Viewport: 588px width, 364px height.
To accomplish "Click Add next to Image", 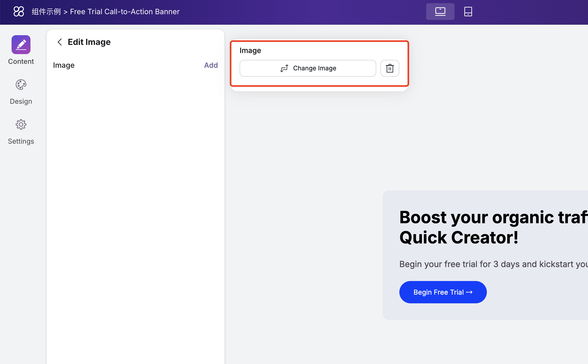I will point(211,65).
